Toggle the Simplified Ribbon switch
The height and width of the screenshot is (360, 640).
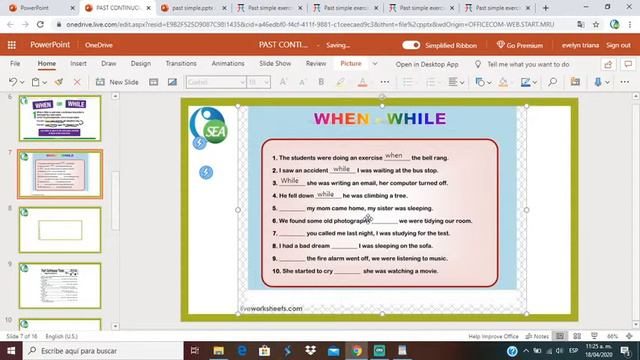pos(411,45)
